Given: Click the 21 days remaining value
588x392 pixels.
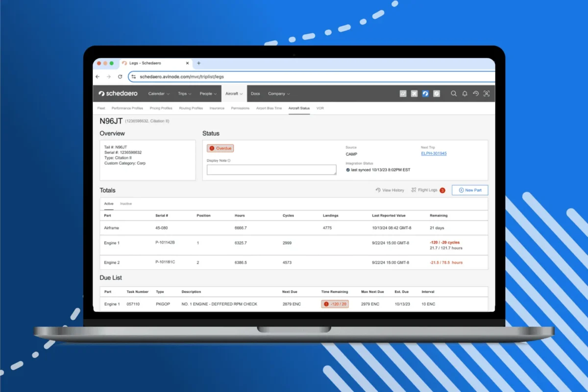Looking at the screenshot, I should click(437, 228).
